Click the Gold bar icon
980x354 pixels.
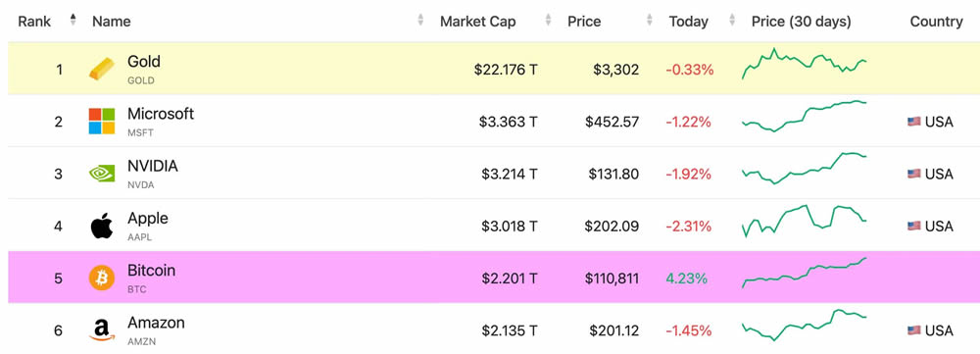click(101, 69)
